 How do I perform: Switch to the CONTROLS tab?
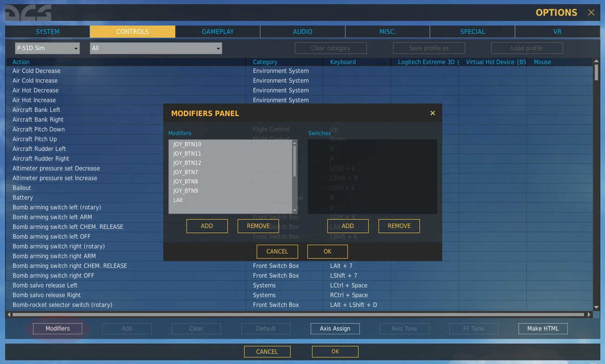[x=132, y=31]
